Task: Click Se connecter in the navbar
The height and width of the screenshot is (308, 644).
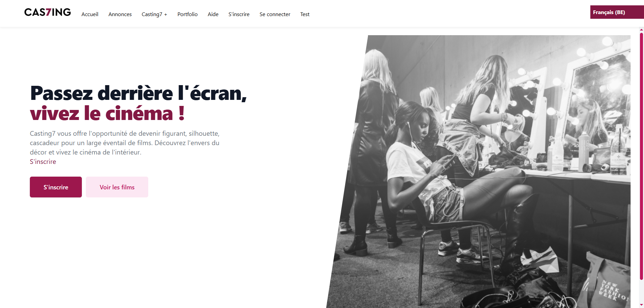Action: (x=275, y=14)
